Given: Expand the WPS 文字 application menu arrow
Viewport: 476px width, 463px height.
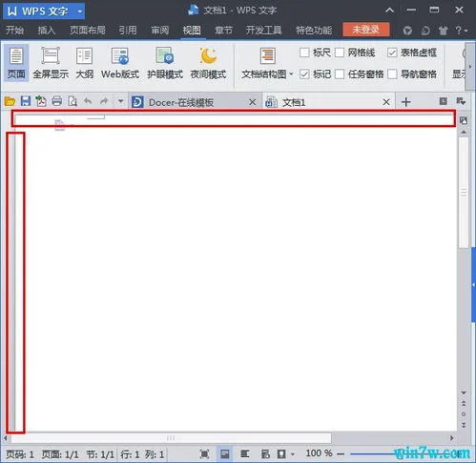Looking at the screenshot, I should (x=80, y=11).
